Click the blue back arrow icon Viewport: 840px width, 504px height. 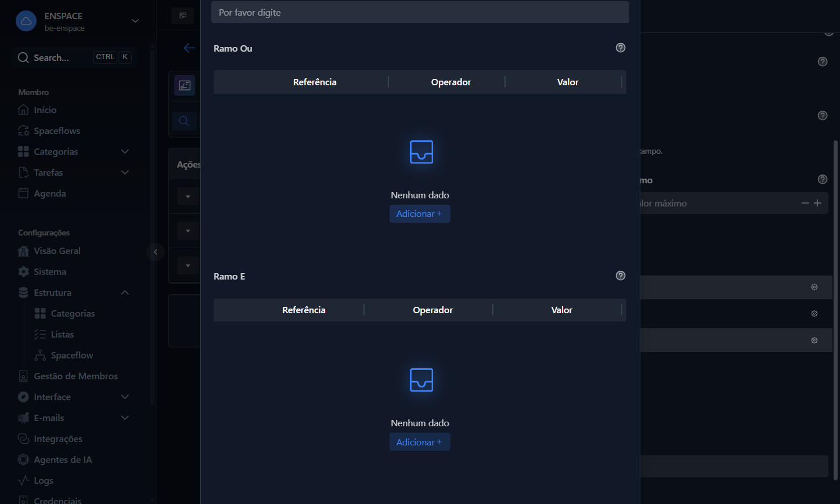point(189,48)
